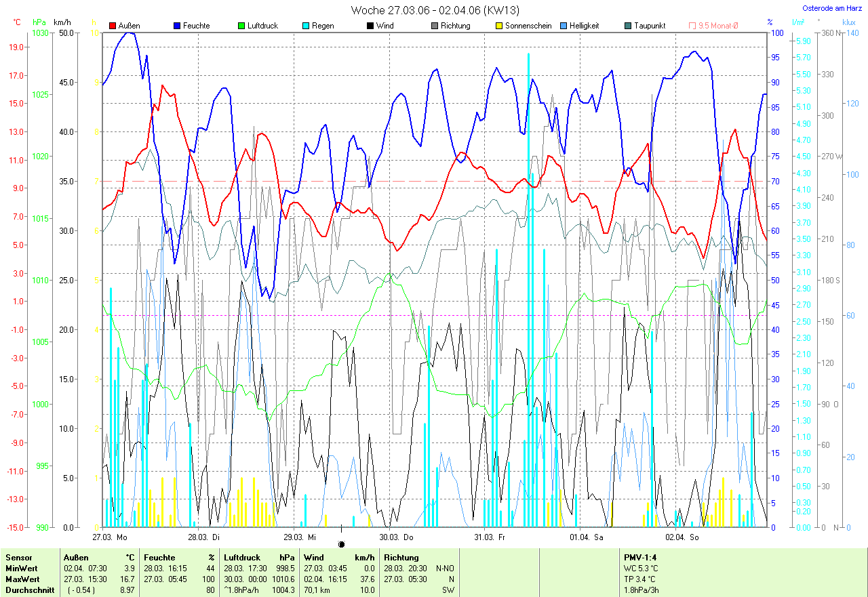The image size is (868, 597).
Task: Click the Sensor header in the table
Action: (x=18, y=558)
